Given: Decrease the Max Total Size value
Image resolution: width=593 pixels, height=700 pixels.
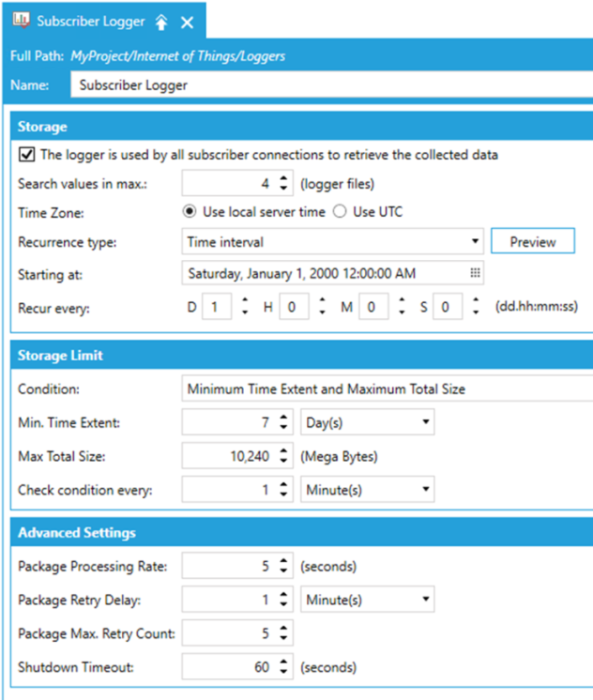Looking at the screenshot, I should 283,461.
